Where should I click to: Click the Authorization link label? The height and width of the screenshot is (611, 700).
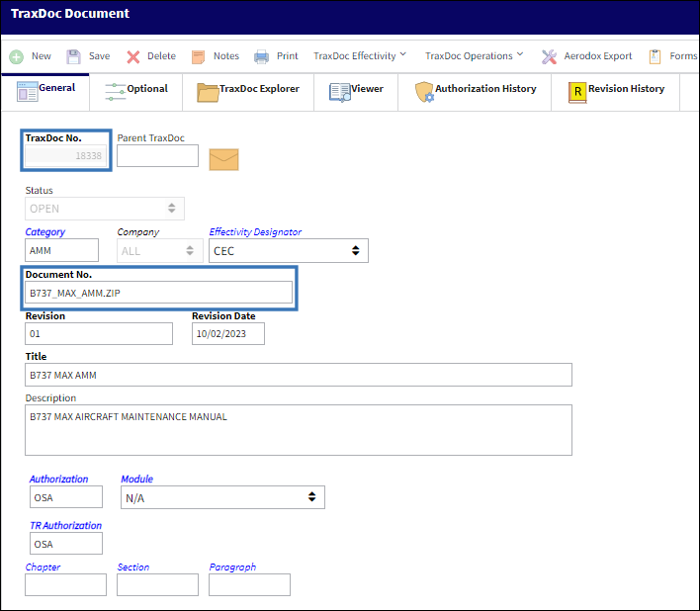(58, 479)
